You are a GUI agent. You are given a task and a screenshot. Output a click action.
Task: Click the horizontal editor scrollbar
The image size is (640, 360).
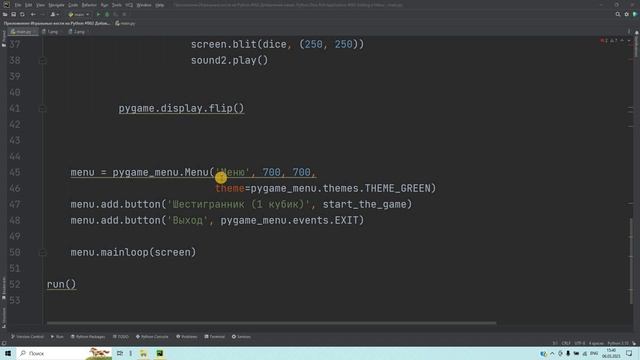[x=271, y=323]
